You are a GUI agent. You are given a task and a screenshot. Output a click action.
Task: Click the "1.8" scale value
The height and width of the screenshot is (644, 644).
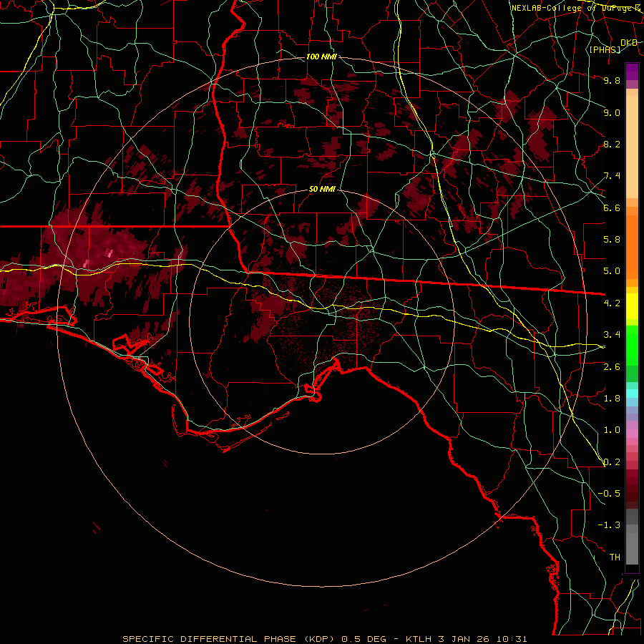click(x=612, y=399)
